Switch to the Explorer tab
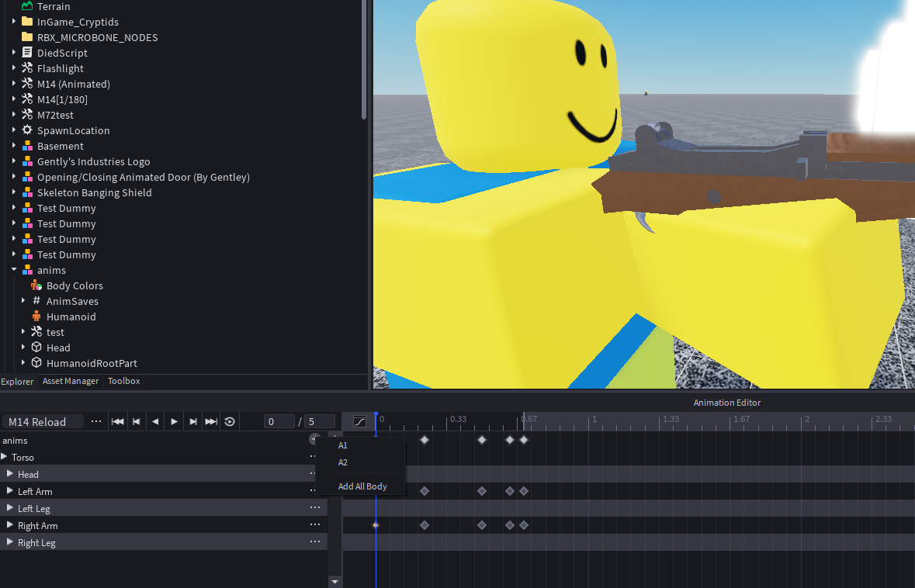The width and height of the screenshot is (915, 588). coord(18,381)
